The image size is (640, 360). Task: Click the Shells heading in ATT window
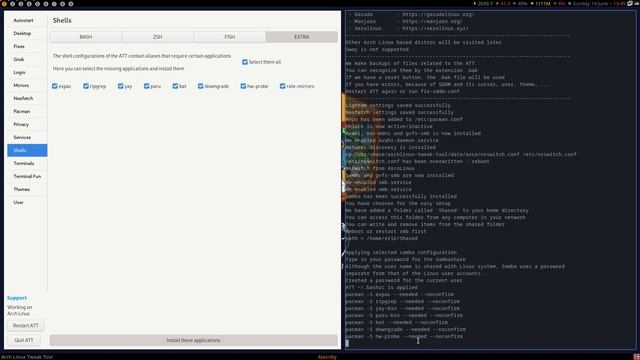point(62,20)
